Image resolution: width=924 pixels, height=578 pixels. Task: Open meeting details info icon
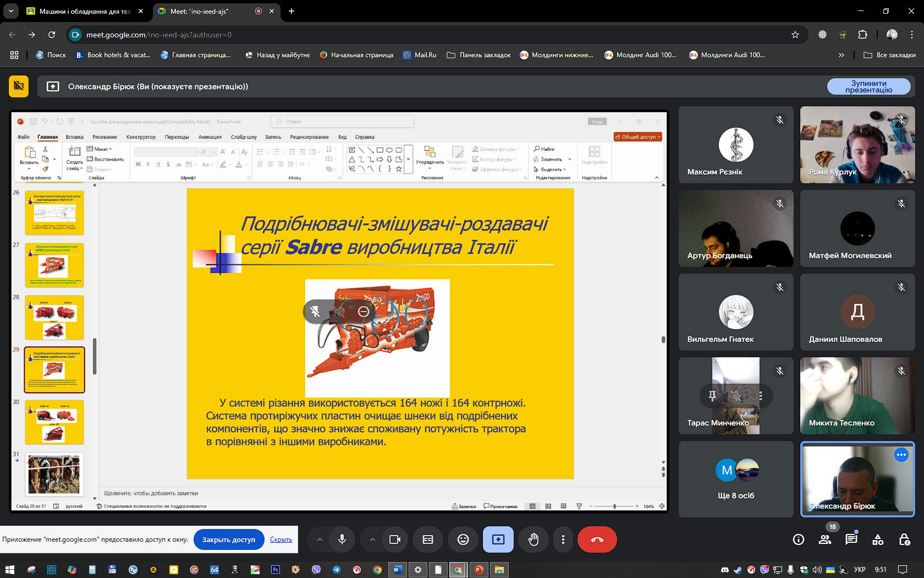tap(799, 540)
